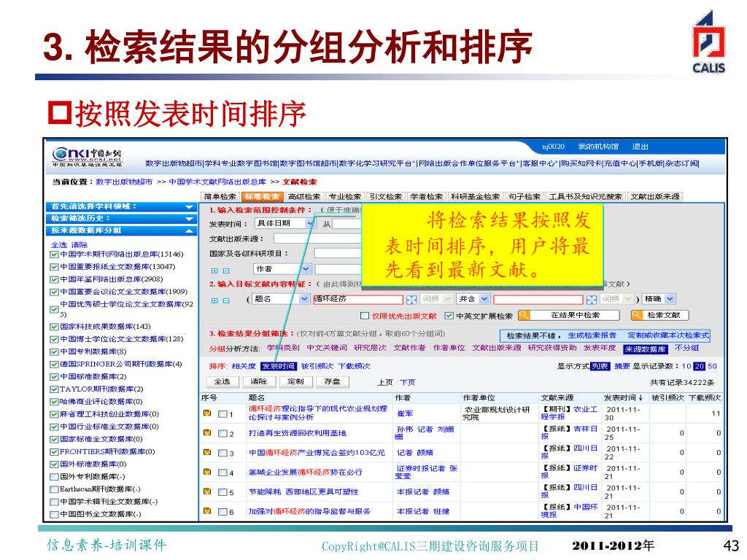Sort results by 下载频次
Screen dimensions: 747x560
(354, 366)
